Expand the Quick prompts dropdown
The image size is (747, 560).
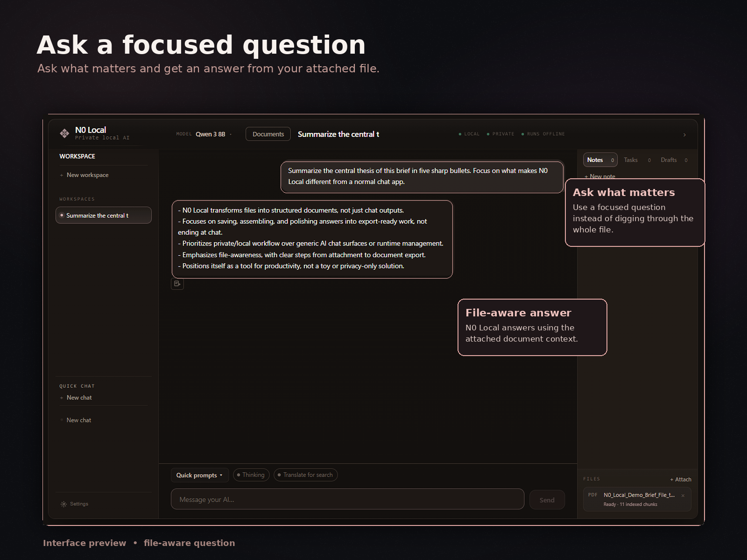coord(199,475)
